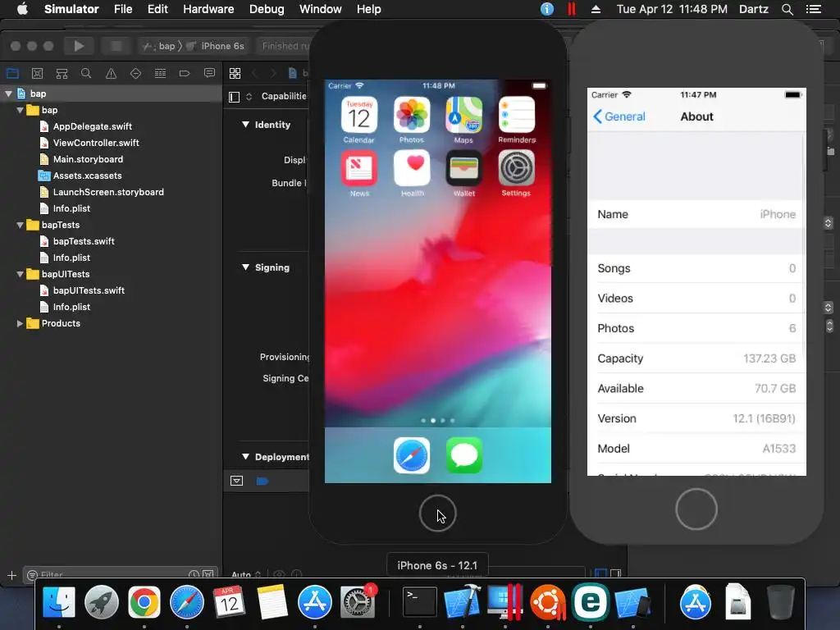Show the source control navigator icon
Viewport: 840px width, 630px height.
coord(37,73)
